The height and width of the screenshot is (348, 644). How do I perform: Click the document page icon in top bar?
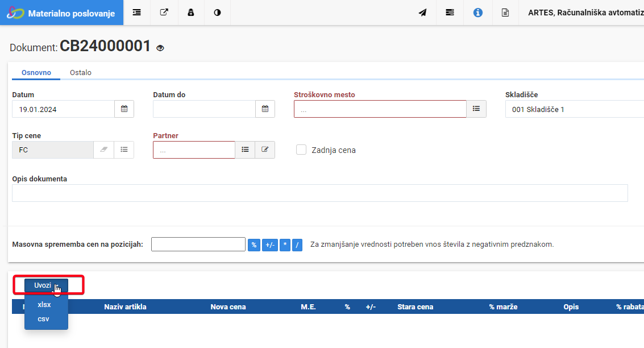point(505,13)
